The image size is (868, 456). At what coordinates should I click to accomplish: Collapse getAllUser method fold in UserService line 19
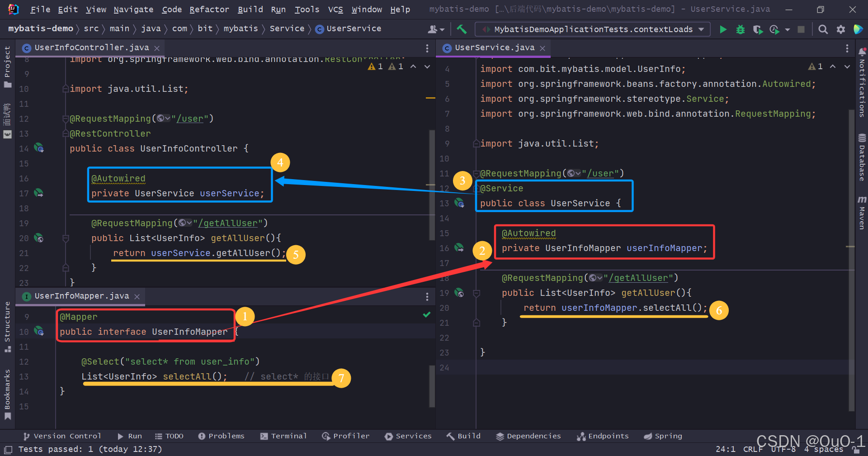pos(476,293)
